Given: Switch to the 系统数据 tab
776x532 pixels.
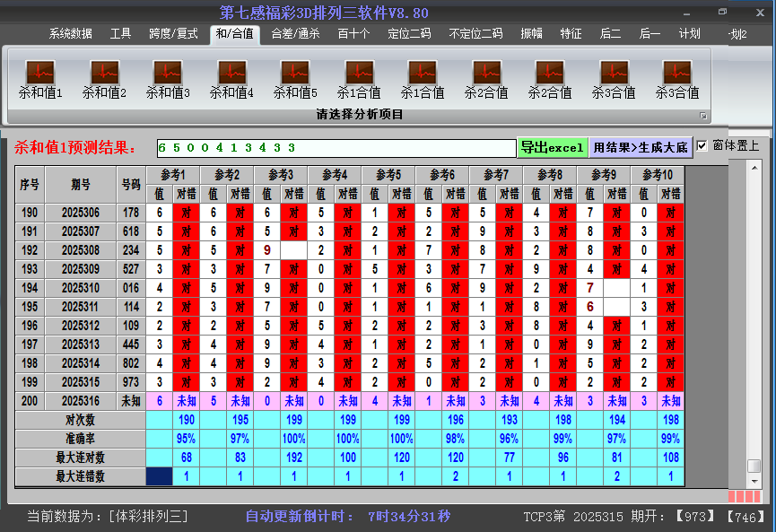Looking at the screenshot, I should coord(70,34).
